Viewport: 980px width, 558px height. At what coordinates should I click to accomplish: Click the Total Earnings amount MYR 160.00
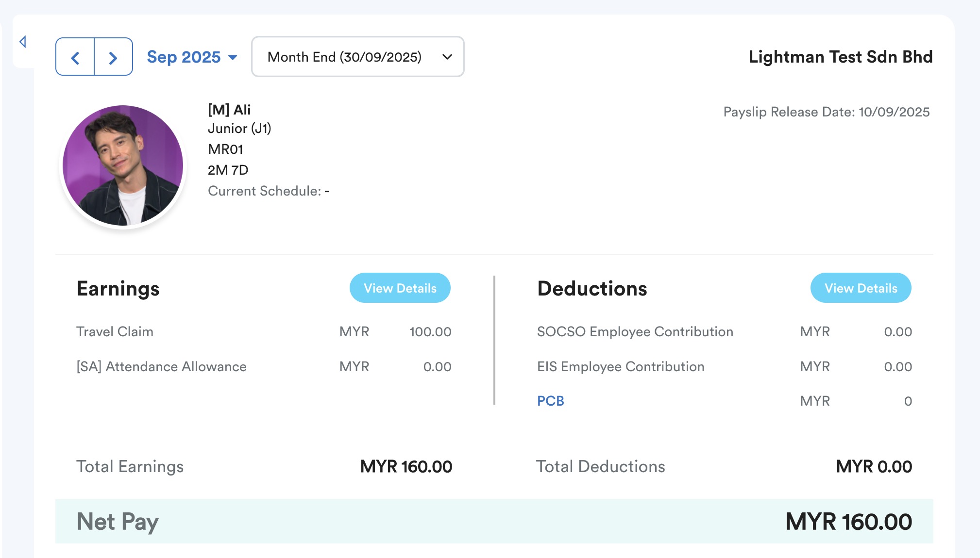pyautogui.click(x=406, y=466)
